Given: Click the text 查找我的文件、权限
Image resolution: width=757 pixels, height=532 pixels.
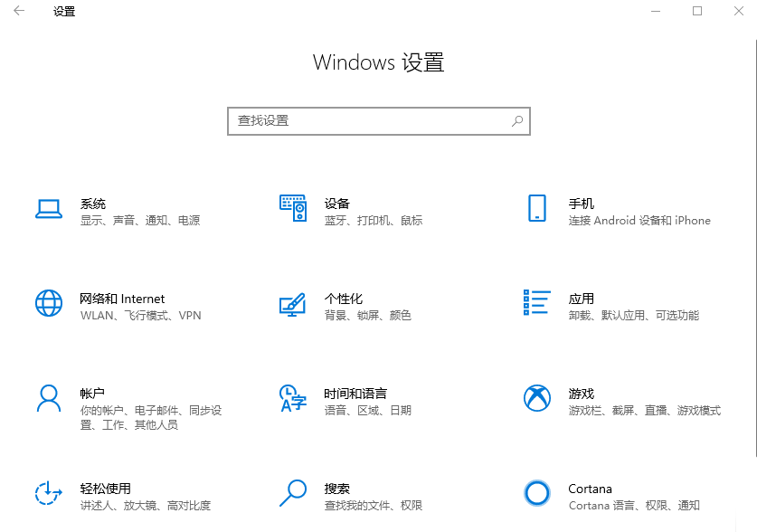Looking at the screenshot, I should 374,506.
